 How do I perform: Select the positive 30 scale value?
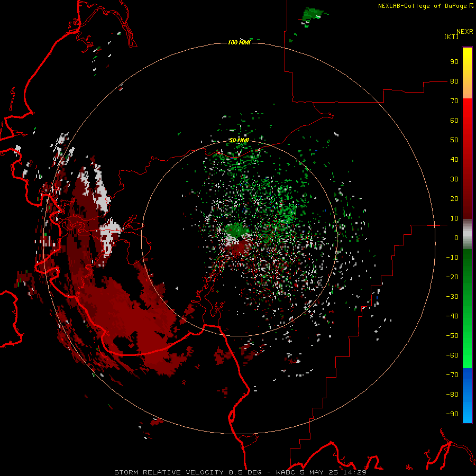coord(454,179)
